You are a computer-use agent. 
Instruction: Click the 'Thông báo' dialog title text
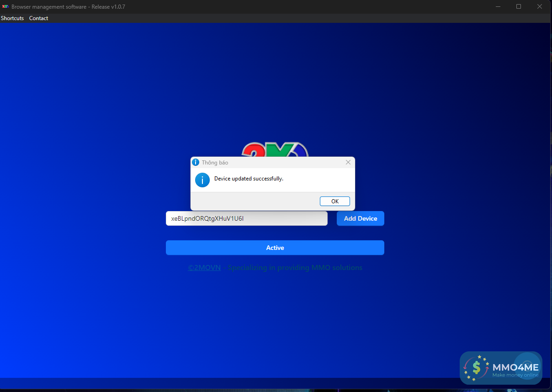[x=215, y=163]
